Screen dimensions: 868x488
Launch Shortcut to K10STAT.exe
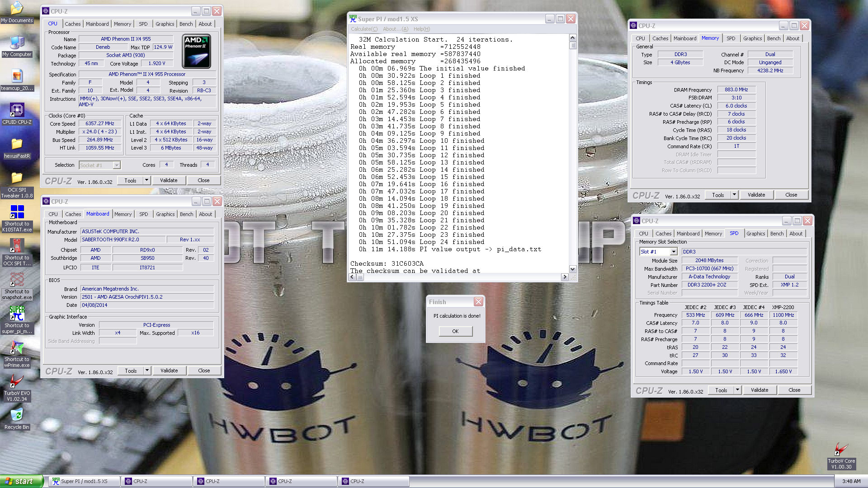point(17,219)
